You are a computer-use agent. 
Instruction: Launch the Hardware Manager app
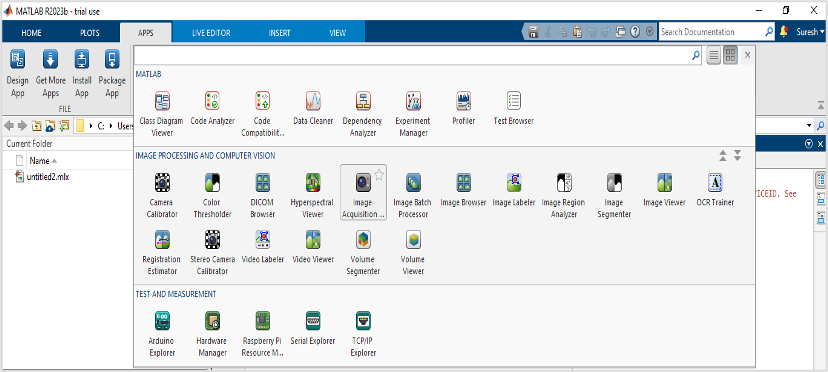click(212, 334)
